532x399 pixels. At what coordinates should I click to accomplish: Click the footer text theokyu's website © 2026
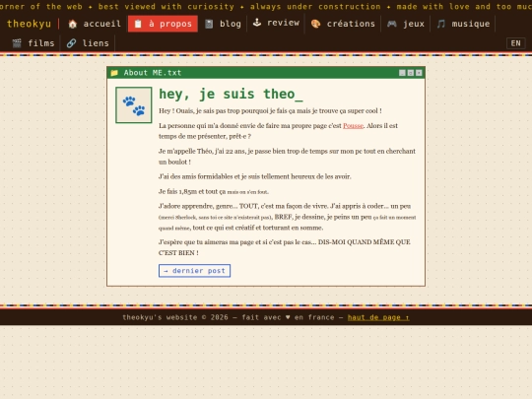coord(175,317)
